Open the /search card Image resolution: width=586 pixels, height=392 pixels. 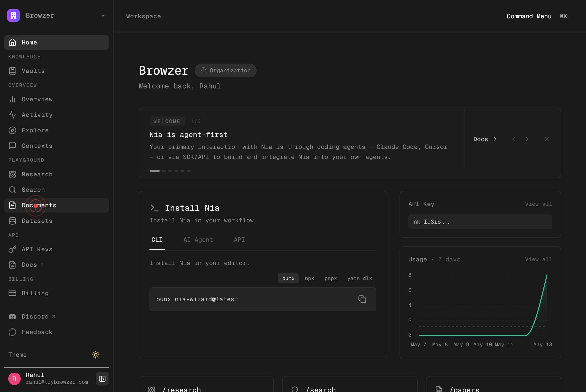350,384
